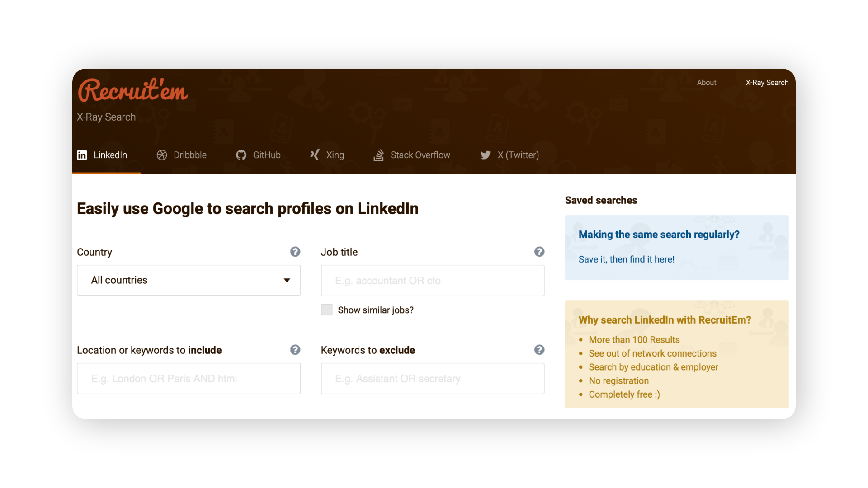868x488 pixels.
Task: Click the 'Completely free :)' bullet
Action: tap(624, 394)
